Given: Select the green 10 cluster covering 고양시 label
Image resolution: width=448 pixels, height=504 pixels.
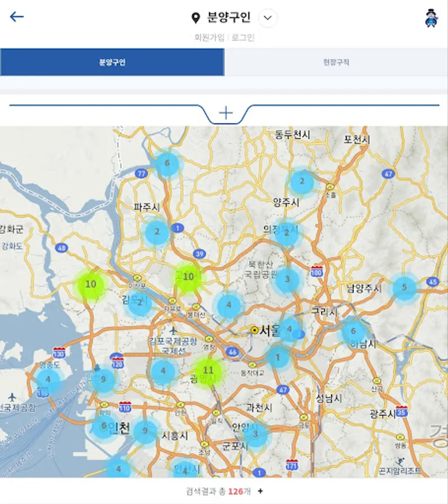Looking at the screenshot, I should click(188, 277).
